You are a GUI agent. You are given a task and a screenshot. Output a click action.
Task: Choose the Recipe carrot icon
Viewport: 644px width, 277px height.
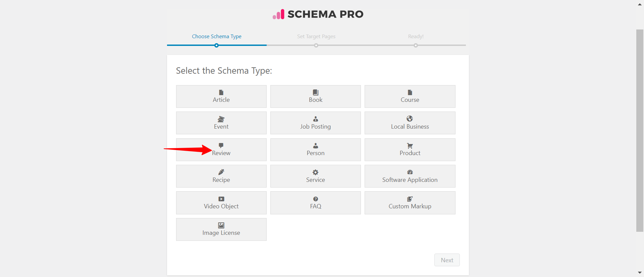[x=221, y=172]
